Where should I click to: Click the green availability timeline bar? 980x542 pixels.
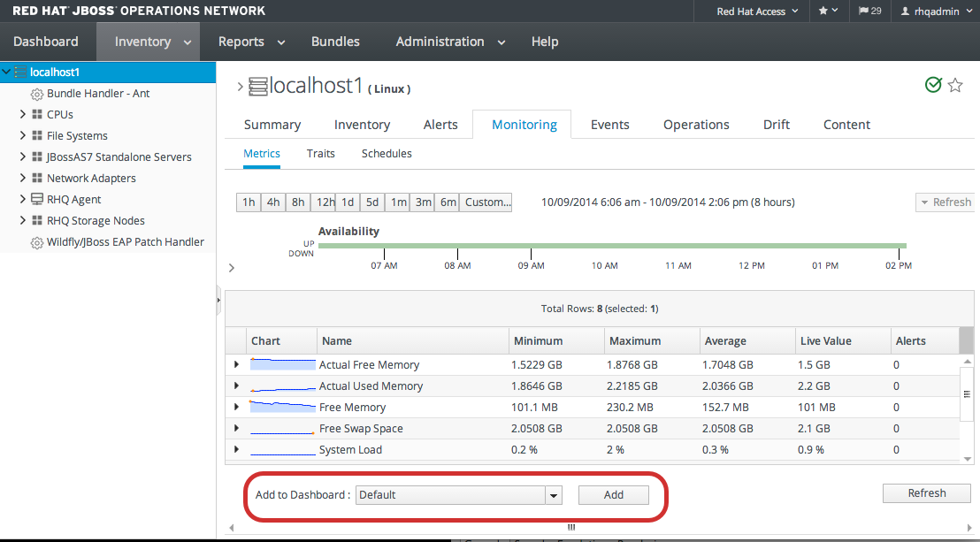pos(612,246)
